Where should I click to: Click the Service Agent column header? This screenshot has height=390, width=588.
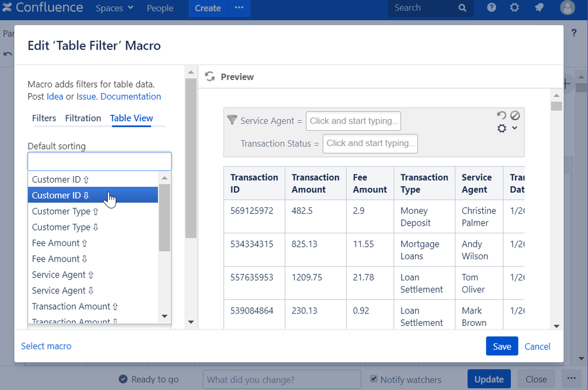tap(479, 183)
